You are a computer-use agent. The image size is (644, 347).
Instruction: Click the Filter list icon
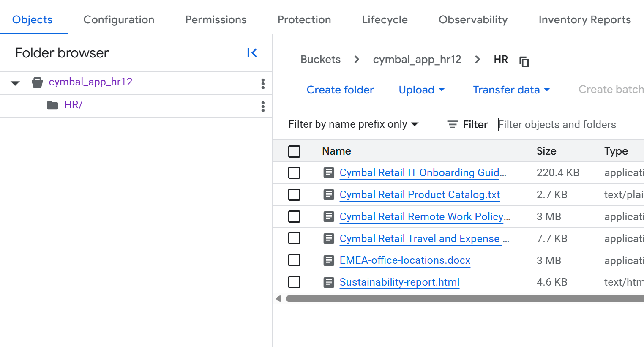tap(453, 124)
